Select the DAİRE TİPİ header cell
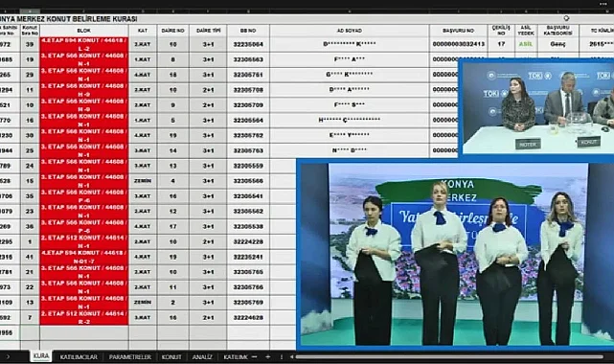The image size is (614, 364). [x=208, y=31]
